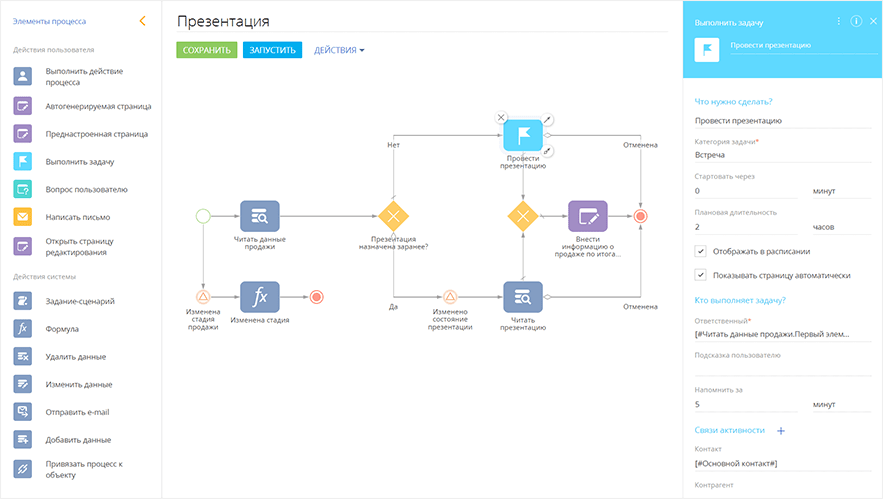Open the 'ДЕЙСТВИЯ' dropdown menu
This screenshot has height=499, width=883.
(x=339, y=50)
